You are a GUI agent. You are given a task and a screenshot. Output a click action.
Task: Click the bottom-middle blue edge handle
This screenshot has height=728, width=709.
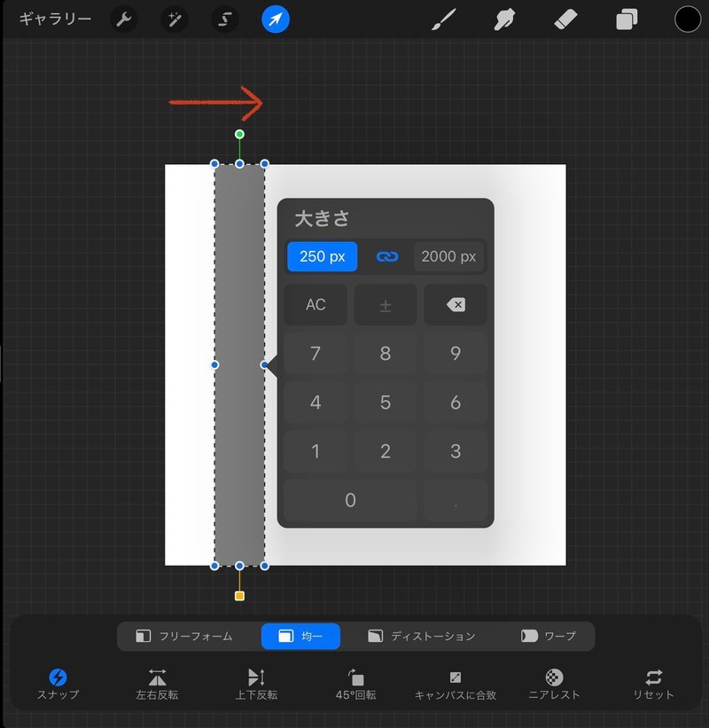239,566
